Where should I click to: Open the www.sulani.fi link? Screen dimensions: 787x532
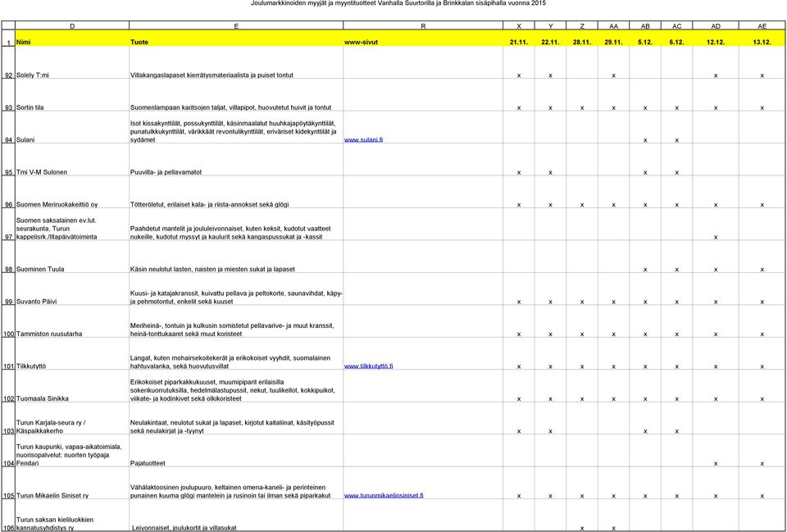[363, 139]
